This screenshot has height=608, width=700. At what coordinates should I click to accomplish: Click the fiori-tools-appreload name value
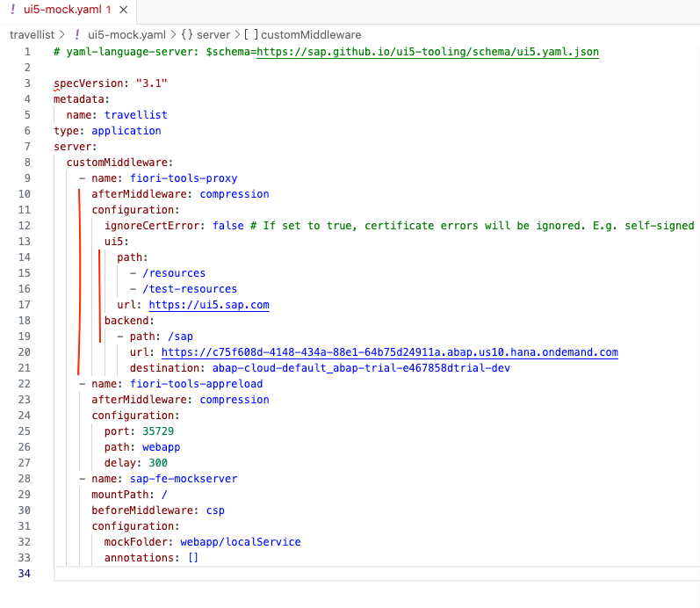click(196, 384)
